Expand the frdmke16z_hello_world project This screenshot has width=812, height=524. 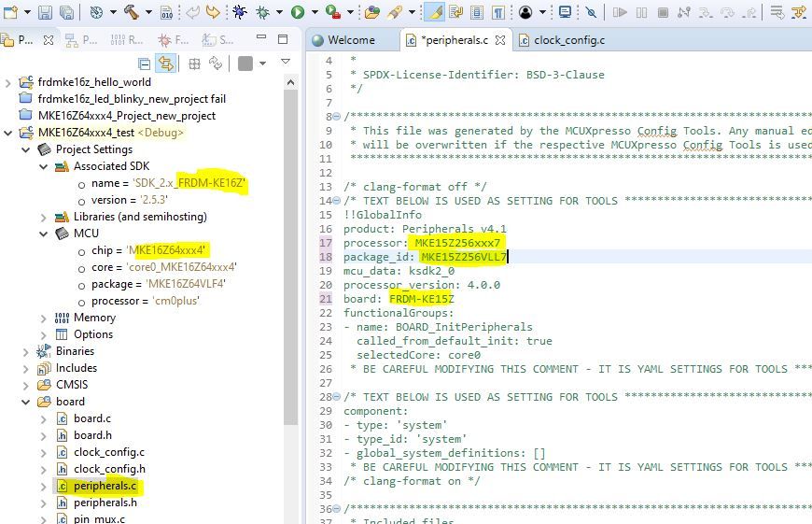tap(7, 83)
